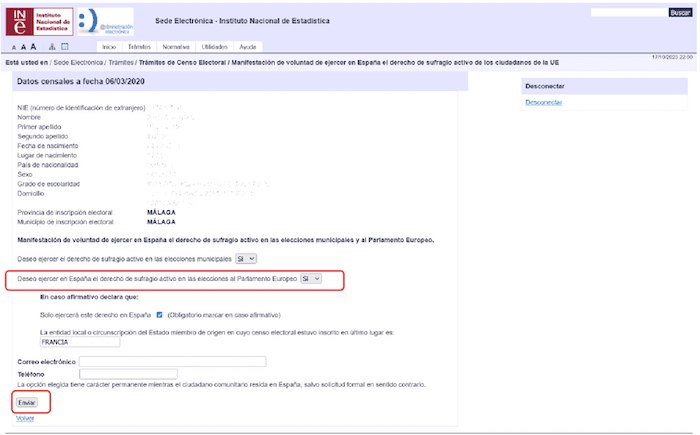Viewport: 700px width, 435px height.
Task: Focus the search input field beside Buscar
Action: (629, 13)
